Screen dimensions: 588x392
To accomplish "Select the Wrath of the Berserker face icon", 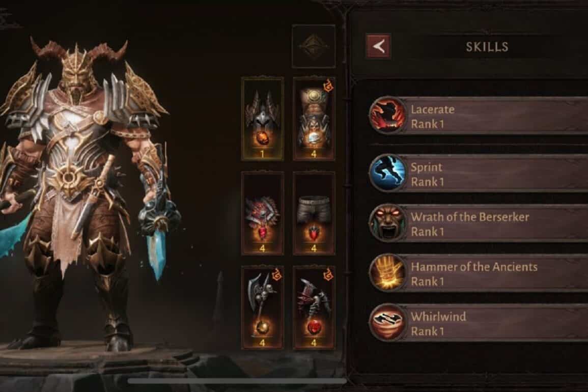I will pos(387,223).
